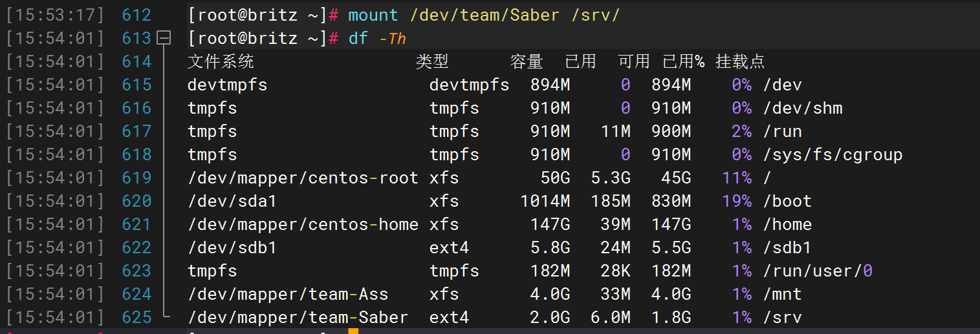This screenshot has height=334, width=980.
Task: Click the /srv mount point on line 625
Action: click(783, 317)
